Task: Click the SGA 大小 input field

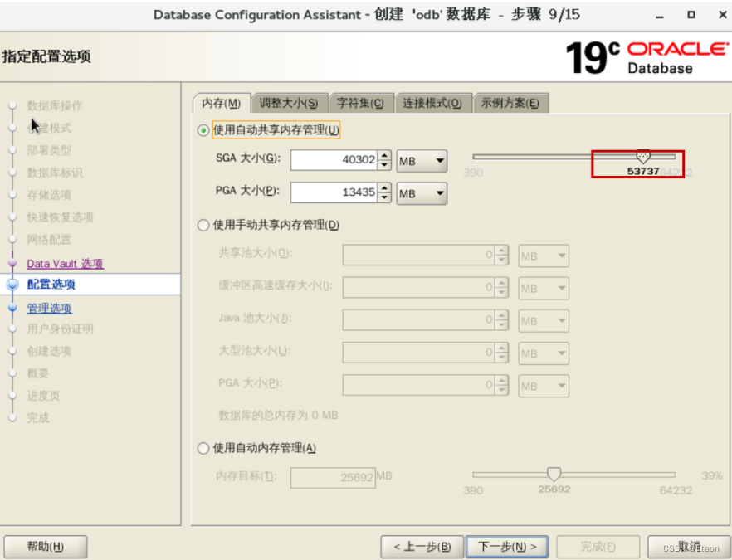Action: click(334, 160)
